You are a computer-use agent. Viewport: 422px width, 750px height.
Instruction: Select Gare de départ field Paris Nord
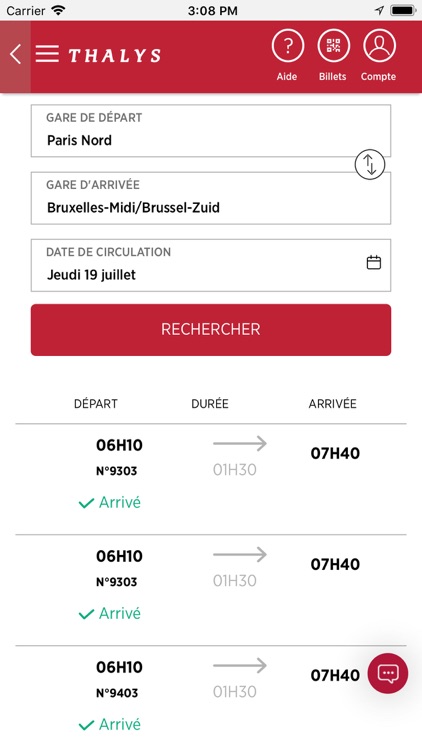[211, 131]
